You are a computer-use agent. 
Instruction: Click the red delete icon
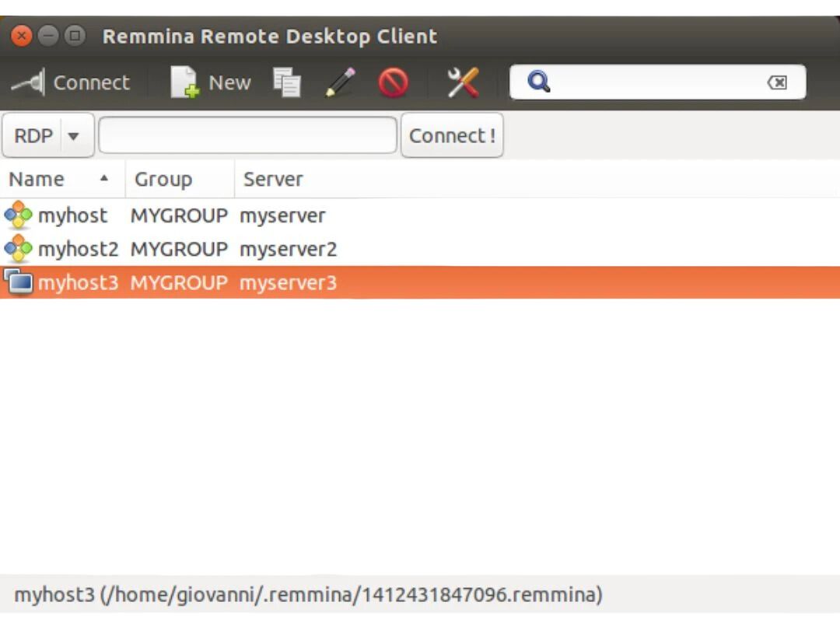point(394,82)
